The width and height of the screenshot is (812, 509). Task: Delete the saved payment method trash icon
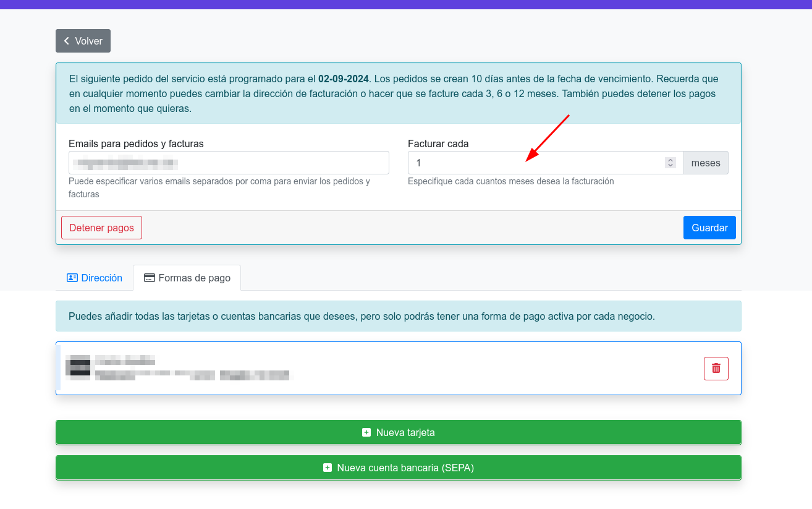click(x=716, y=369)
